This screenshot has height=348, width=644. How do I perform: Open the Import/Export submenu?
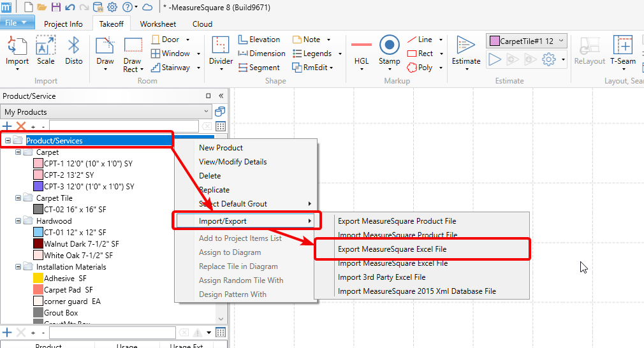245,221
